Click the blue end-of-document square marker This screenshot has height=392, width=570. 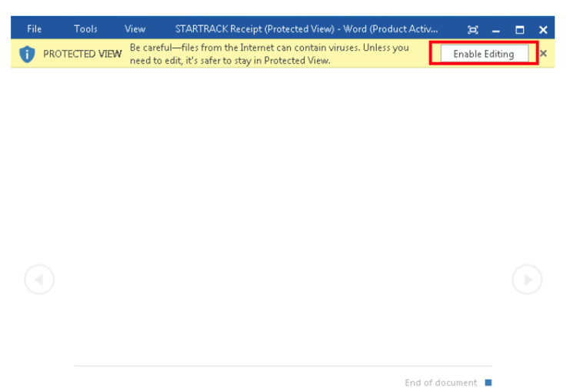(488, 383)
